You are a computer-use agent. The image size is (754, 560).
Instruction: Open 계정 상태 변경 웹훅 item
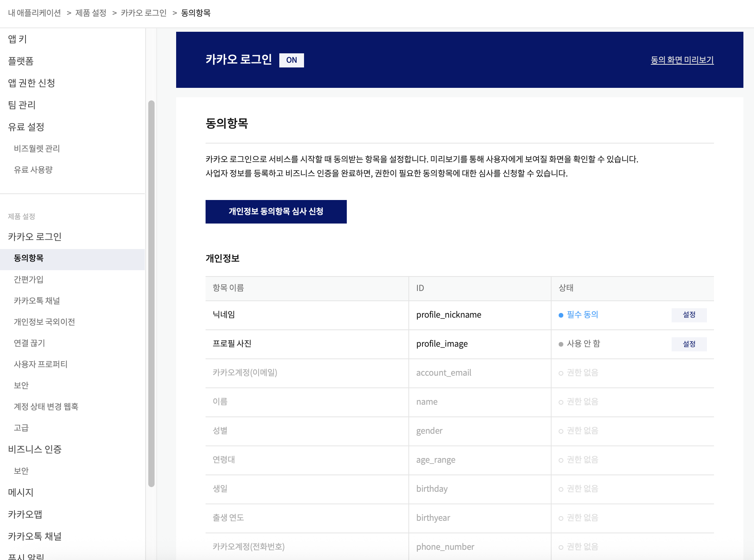point(46,406)
